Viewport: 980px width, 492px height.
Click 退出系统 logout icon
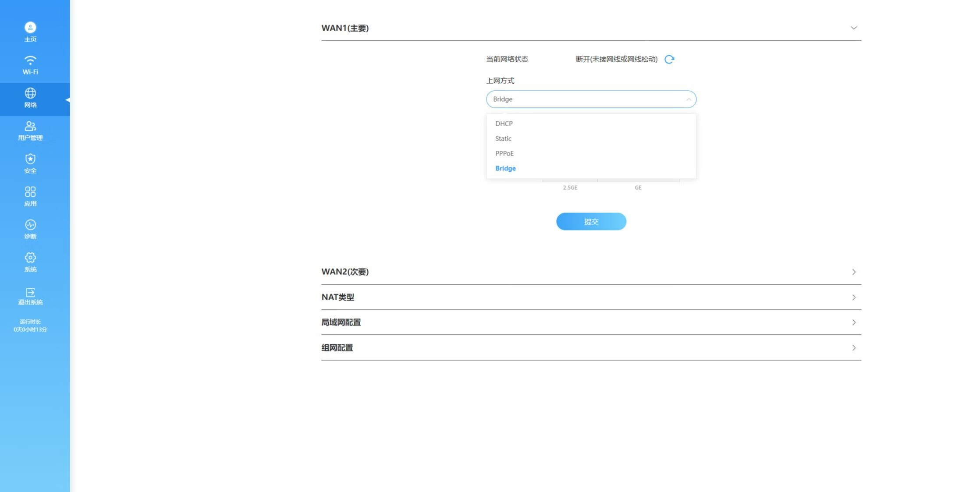[x=30, y=292]
